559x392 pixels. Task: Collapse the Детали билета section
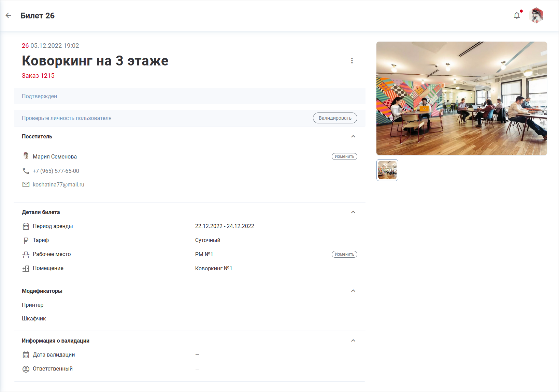click(353, 212)
